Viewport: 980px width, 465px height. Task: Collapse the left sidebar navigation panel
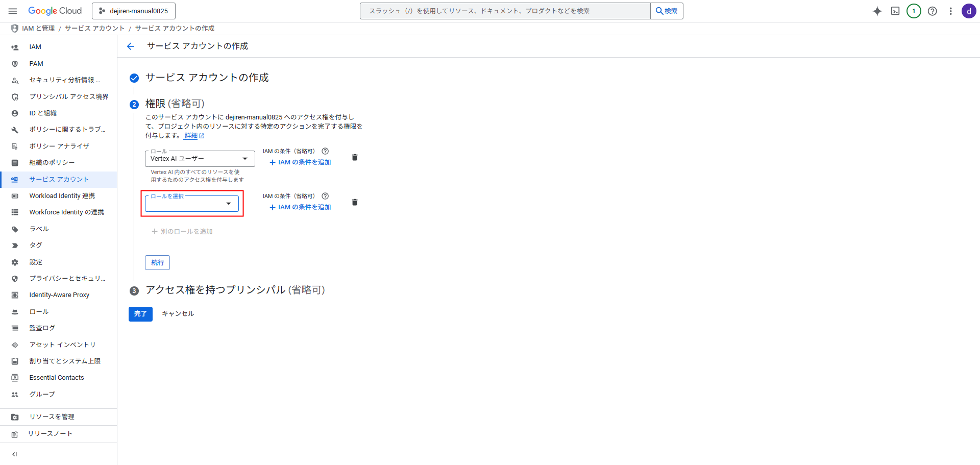click(14, 454)
